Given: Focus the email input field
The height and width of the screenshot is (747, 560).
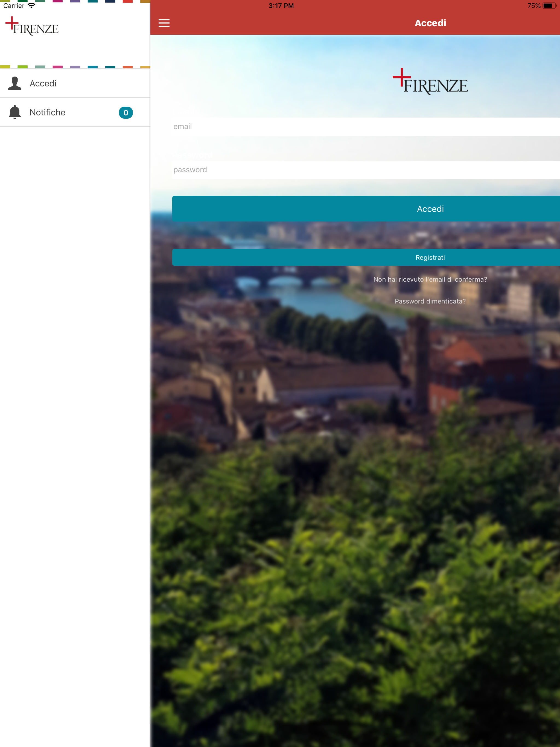Looking at the screenshot, I should pos(366,127).
